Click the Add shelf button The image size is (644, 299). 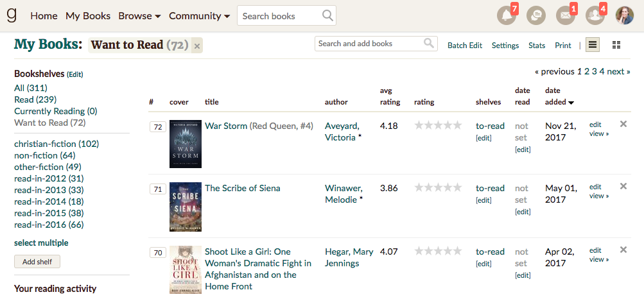click(37, 262)
